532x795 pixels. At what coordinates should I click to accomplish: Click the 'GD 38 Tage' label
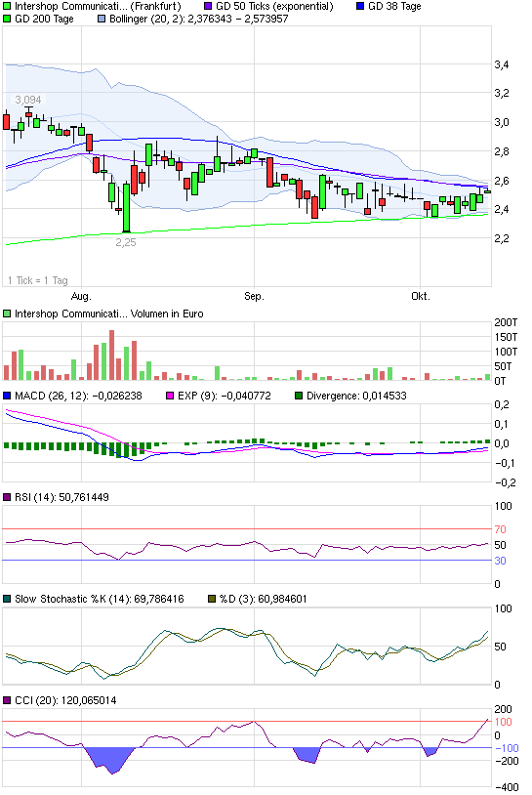click(394, 7)
